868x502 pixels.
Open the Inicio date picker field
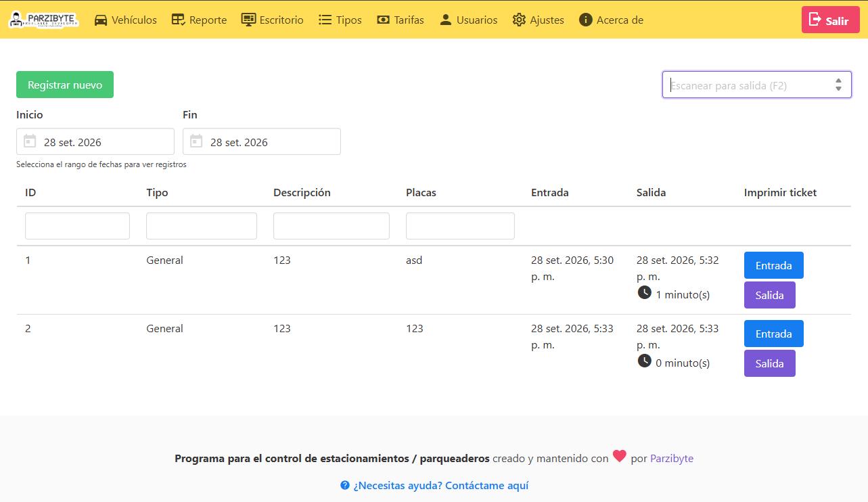[x=95, y=141]
